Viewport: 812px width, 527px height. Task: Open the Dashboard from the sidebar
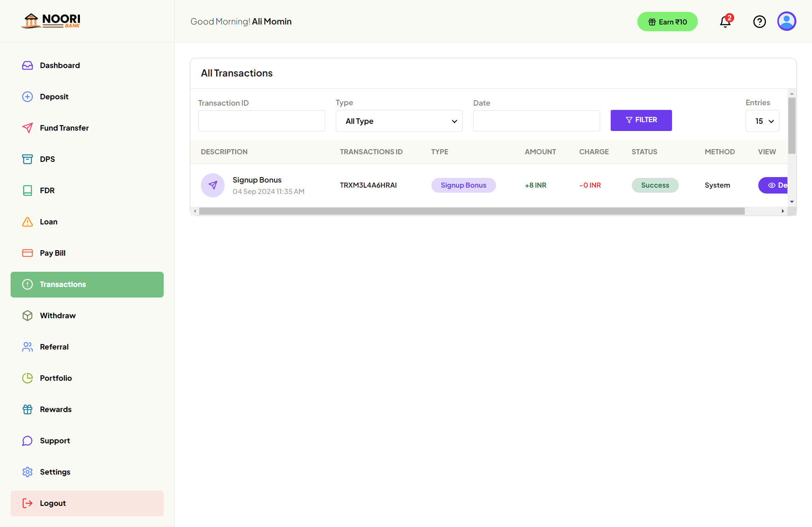pyautogui.click(x=60, y=65)
